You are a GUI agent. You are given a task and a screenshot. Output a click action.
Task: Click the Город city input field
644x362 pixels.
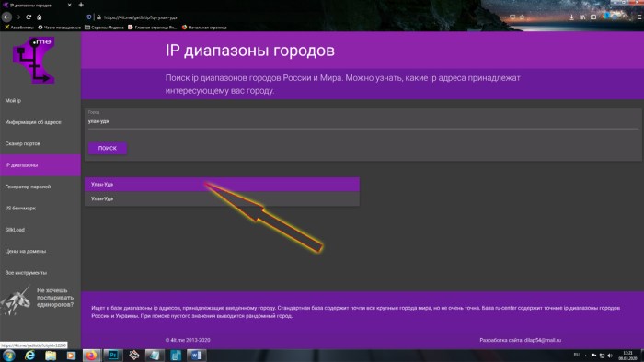pos(363,121)
